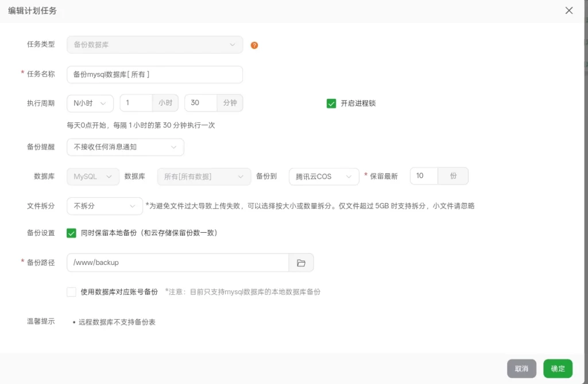The width and height of the screenshot is (588, 384).
Task: Click the hour value input showing 1
Action: pos(136,103)
